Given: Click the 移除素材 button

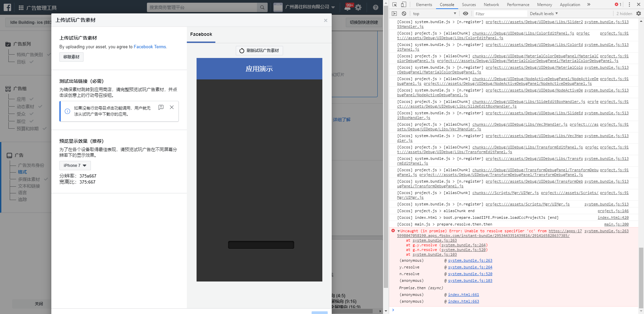Looking at the screenshot, I should [71, 57].
